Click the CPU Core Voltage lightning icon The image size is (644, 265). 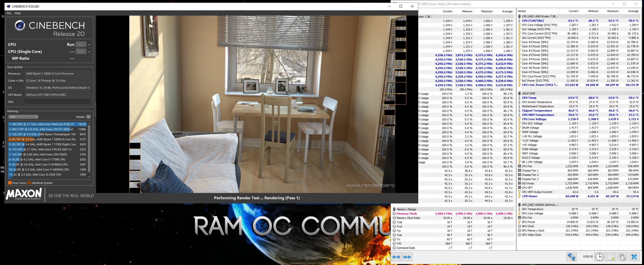519,119
